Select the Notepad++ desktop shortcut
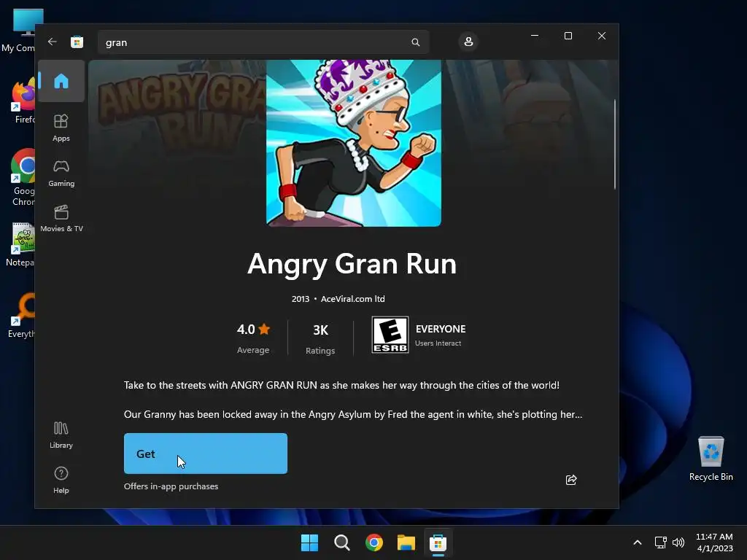Screen dimensions: 747x560 pos(20,244)
